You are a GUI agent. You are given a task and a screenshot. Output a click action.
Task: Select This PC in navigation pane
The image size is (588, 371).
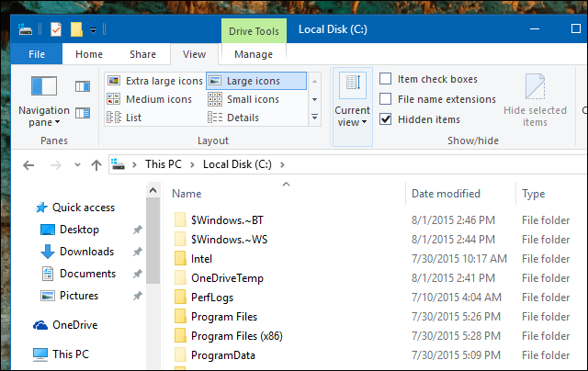pyautogui.click(x=61, y=354)
